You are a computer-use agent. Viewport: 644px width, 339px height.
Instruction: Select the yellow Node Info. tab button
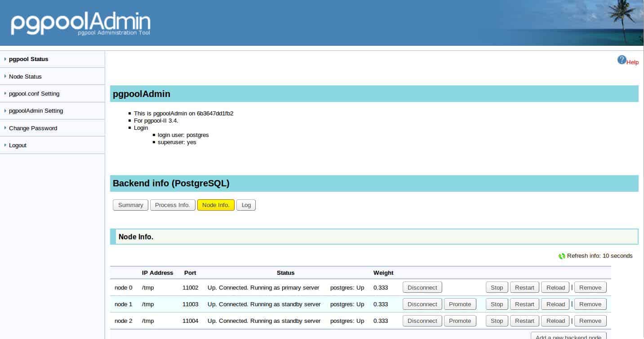click(x=216, y=205)
